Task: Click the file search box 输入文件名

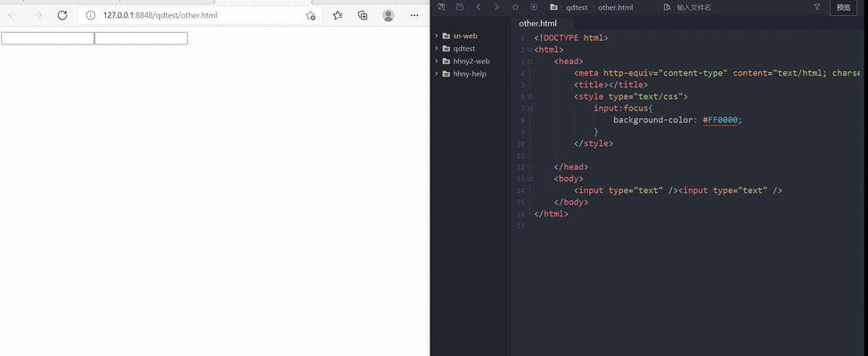Action: pyautogui.click(x=693, y=7)
